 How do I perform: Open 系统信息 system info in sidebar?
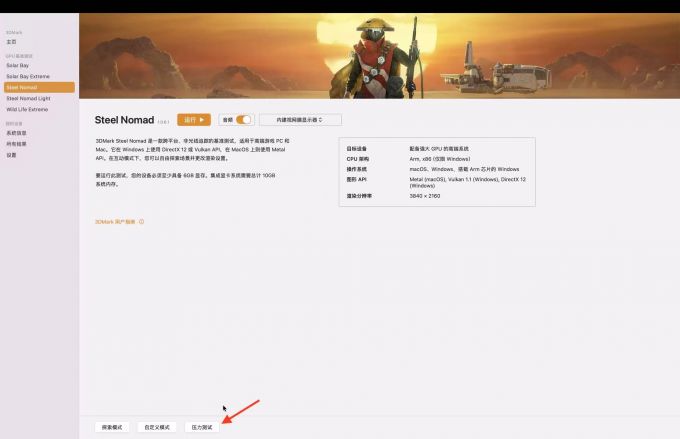click(16, 133)
